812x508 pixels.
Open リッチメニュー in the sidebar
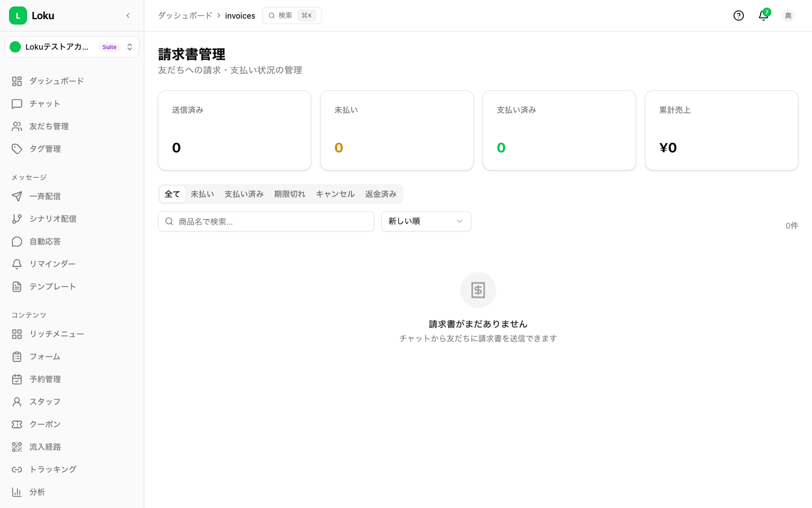click(x=72, y=334)
